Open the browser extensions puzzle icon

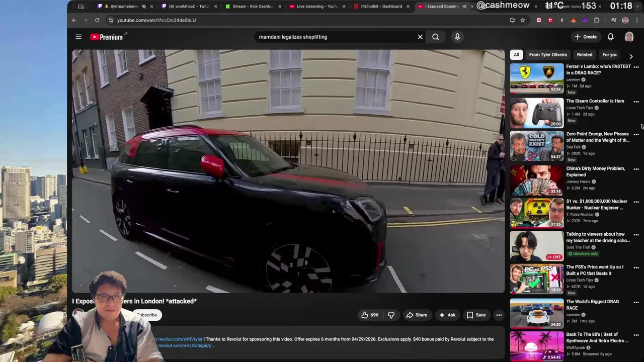(x=597, y=20)
